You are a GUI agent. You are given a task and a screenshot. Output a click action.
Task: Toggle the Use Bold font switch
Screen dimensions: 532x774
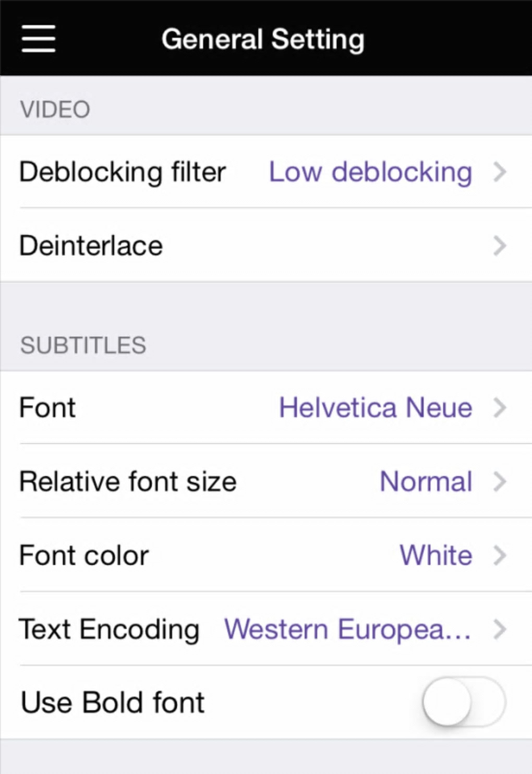coord(464,702)
